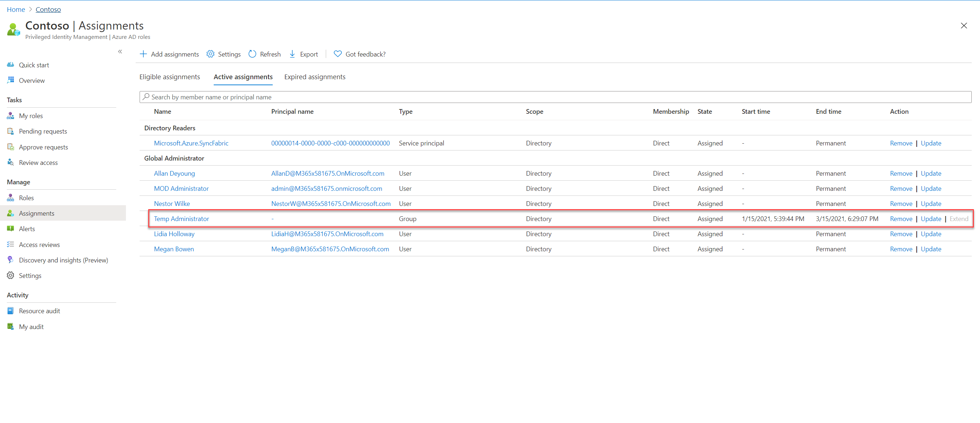Remove Allan Deyoung's assignment
The width and height of the screenshot is (980, 423).
coord(901,173)
